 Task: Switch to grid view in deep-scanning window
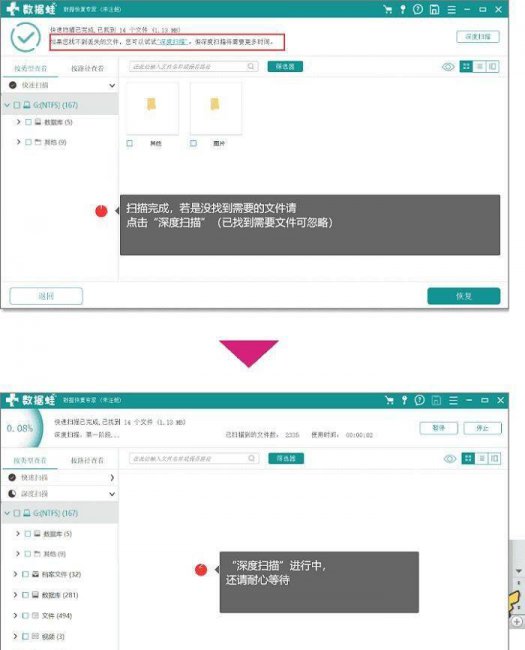[468, 458]
